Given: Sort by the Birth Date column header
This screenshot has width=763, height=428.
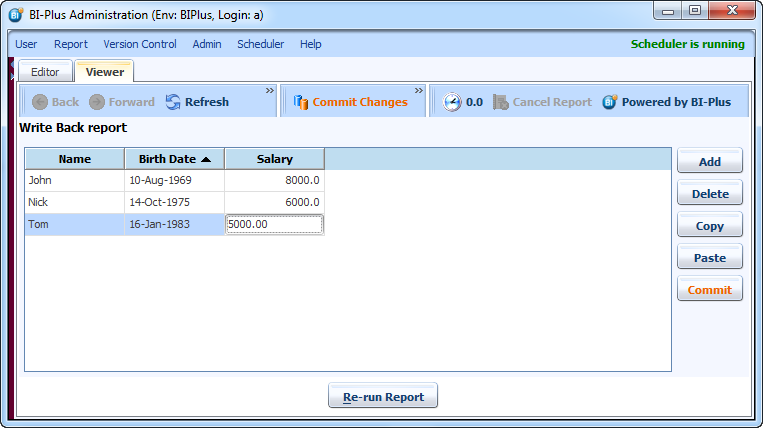Looking at the screenshot, I should pyautogui.click(x=174, y=159).
